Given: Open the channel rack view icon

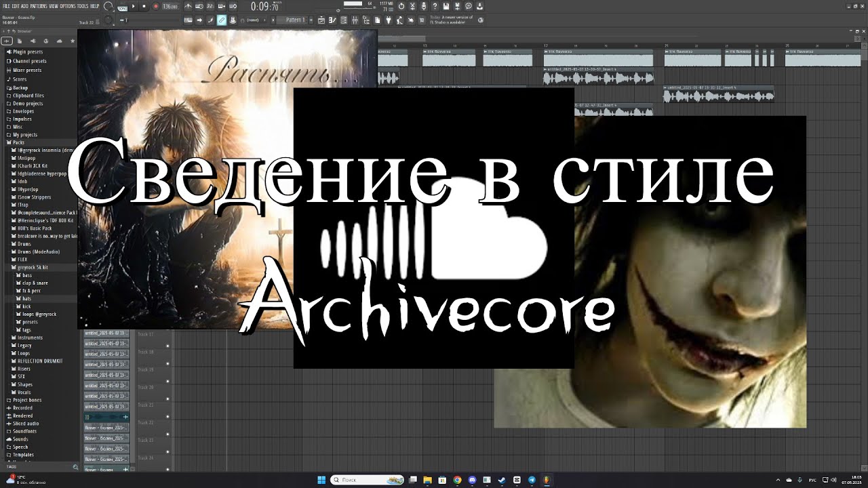Looking at the screenshot, I should pyautogui.click(x=343, y=20).
